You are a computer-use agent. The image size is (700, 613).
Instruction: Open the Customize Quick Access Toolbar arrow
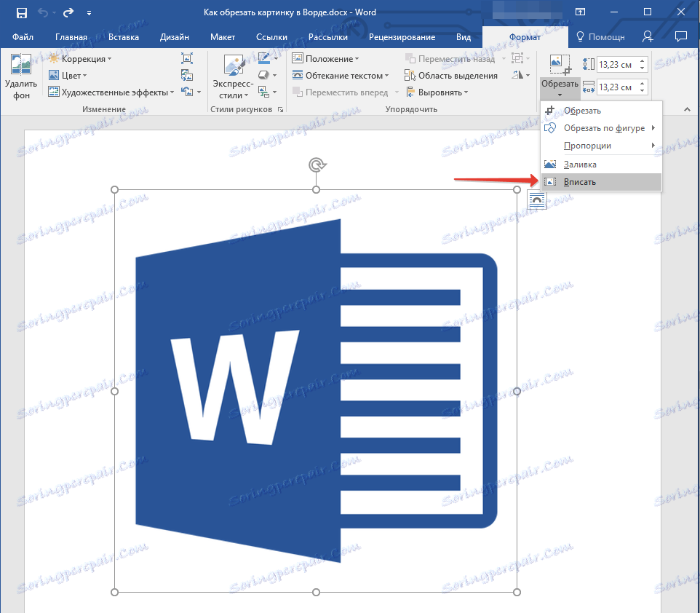(89, 13)
